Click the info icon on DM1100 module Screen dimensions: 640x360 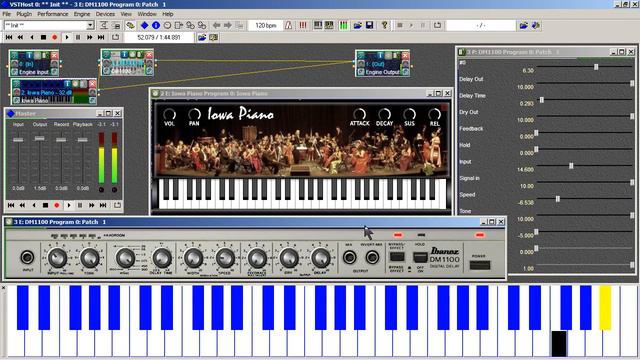(x=124, y=55)
